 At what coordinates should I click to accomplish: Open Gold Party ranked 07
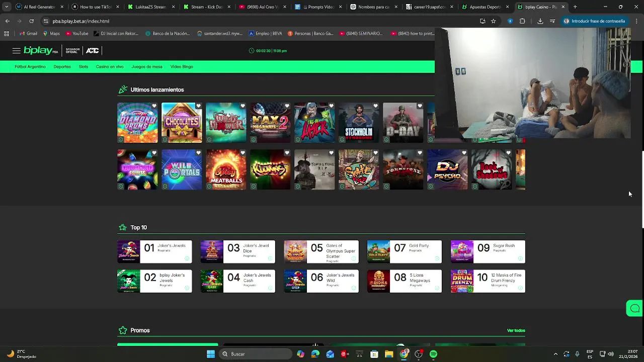click(x=405, y=251)
